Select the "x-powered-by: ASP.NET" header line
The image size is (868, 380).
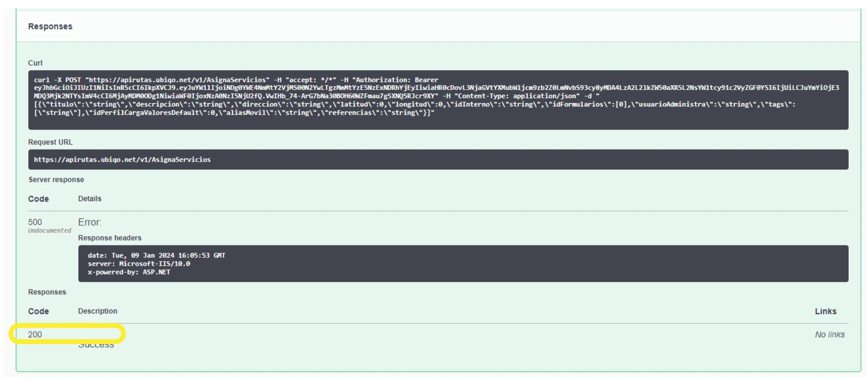click(x=129, y=272)
